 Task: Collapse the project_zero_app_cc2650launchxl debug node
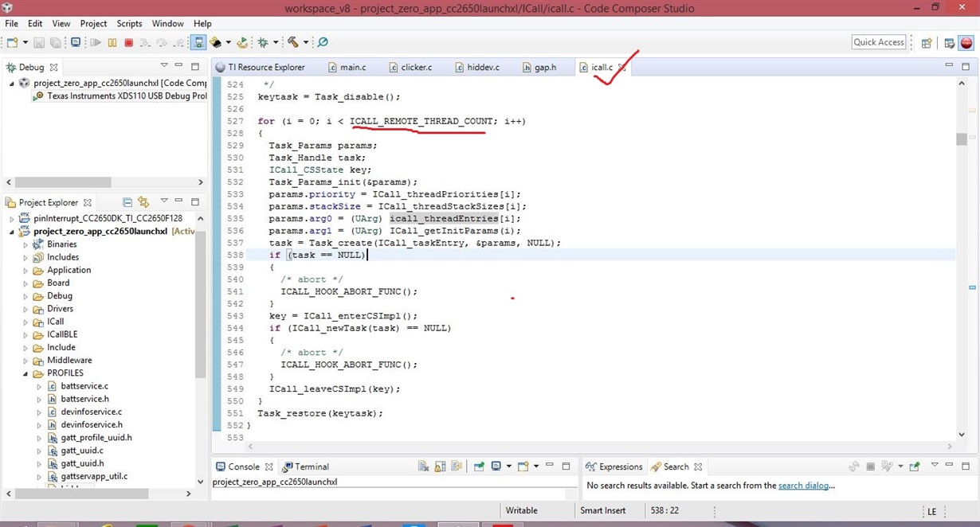coord(12,83)
